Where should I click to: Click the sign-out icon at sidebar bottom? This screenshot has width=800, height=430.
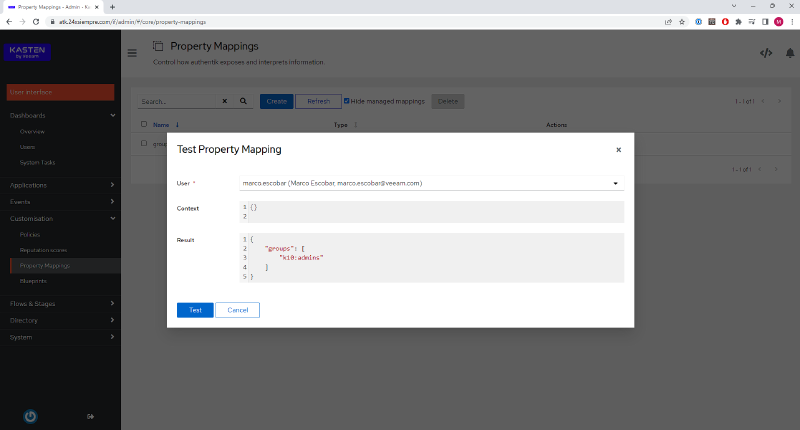coord(90,417)
